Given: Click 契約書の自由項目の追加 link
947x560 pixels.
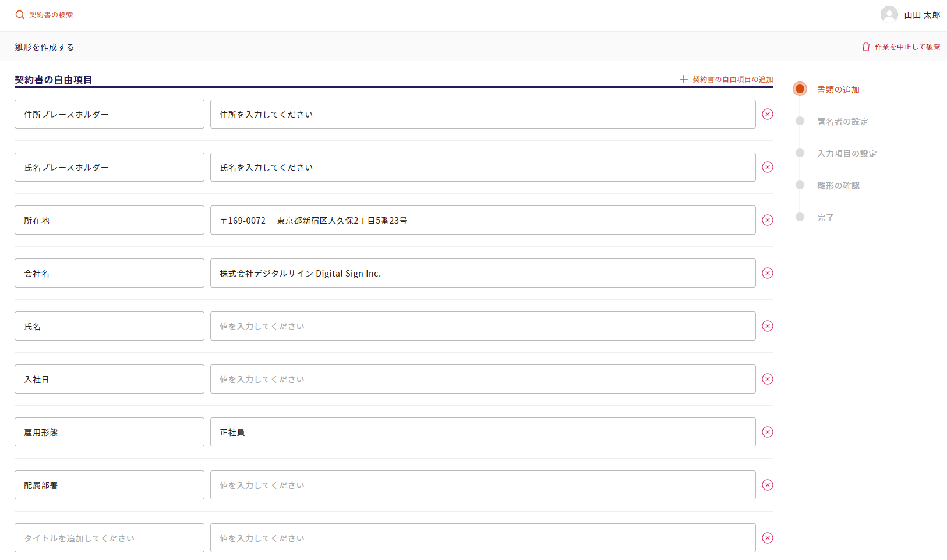Looking at the screenshot, I should coord(733,80).
